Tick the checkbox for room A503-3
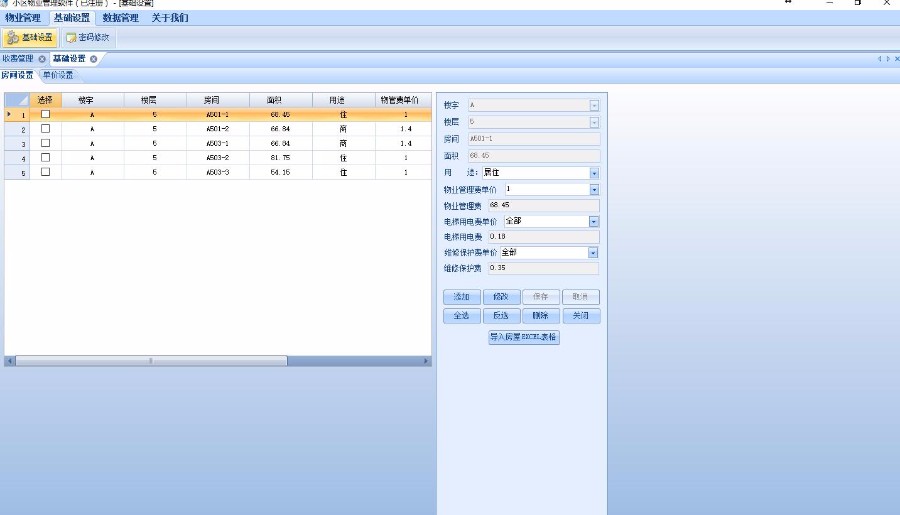900x515 pixels. coord(45,172)
